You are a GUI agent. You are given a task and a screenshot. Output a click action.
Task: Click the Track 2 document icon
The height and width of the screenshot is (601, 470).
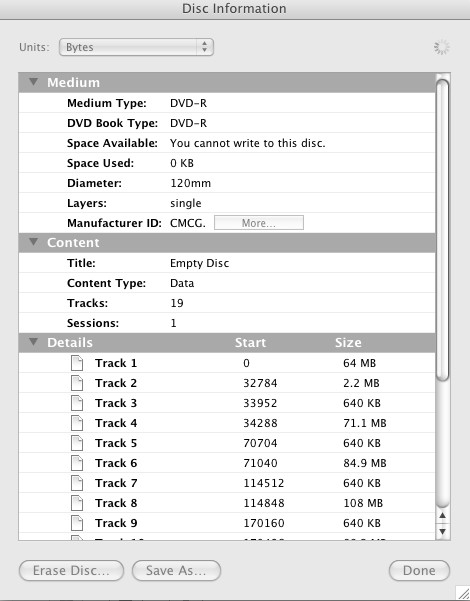coord(77,383)
